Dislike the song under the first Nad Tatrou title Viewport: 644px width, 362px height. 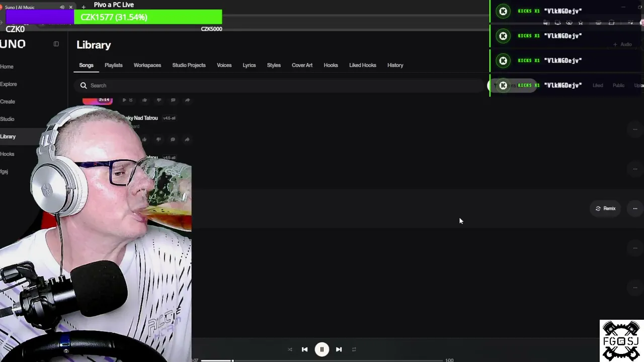(159, 139)
